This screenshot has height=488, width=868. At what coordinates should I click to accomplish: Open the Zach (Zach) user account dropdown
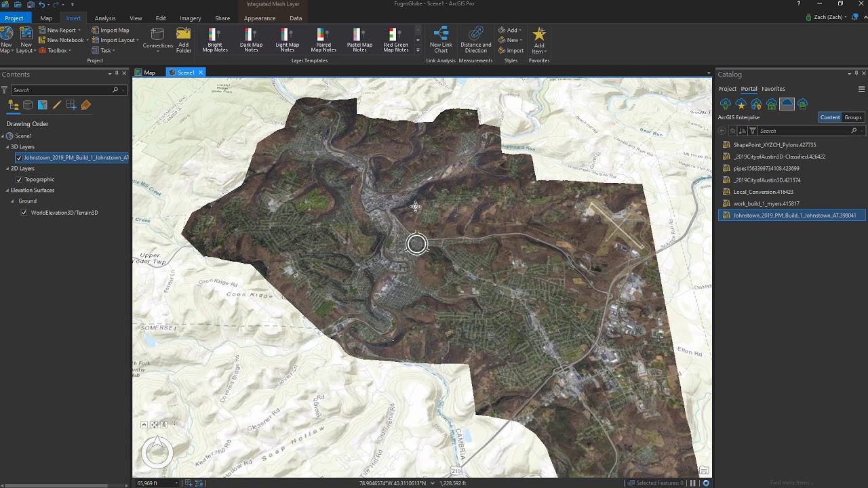point(826,17)
